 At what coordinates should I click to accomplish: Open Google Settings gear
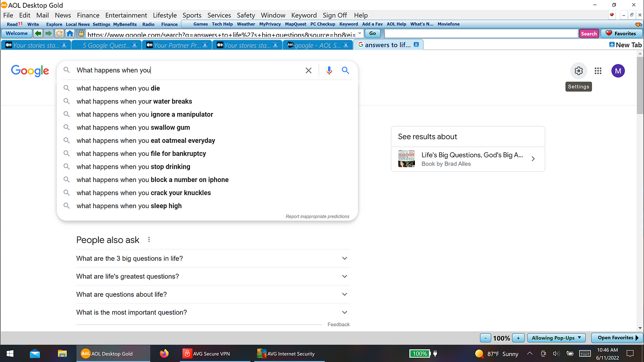click(579, 71)
